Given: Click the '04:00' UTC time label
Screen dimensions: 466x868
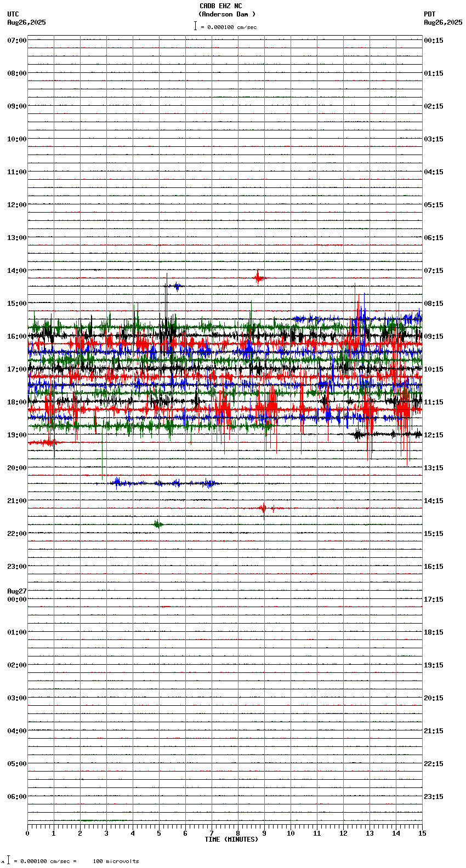Looking at the screenshot, I should click(x=17, y=731).
